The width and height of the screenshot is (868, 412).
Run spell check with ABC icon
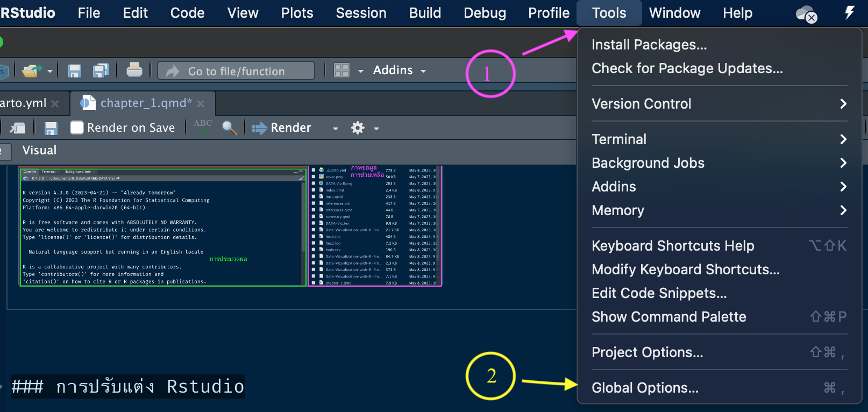coord(203,127)
